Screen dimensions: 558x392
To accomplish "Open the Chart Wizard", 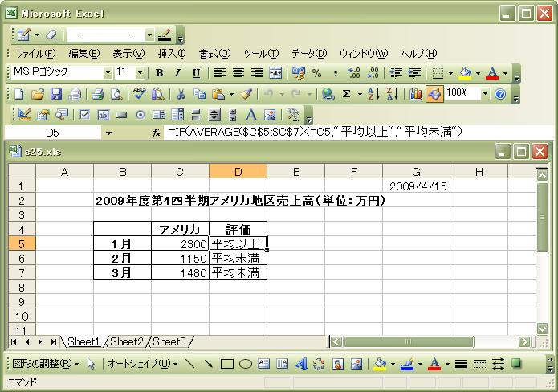I will [415, 94].
